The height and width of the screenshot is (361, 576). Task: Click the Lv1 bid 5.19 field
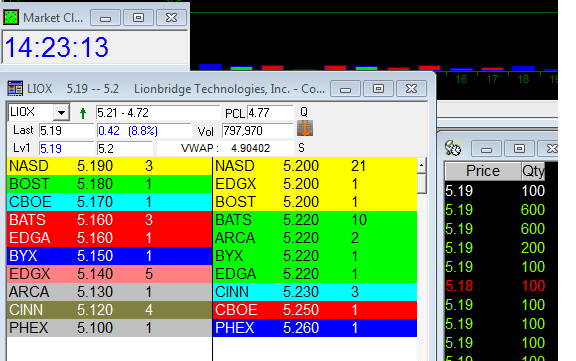point(66,149)
